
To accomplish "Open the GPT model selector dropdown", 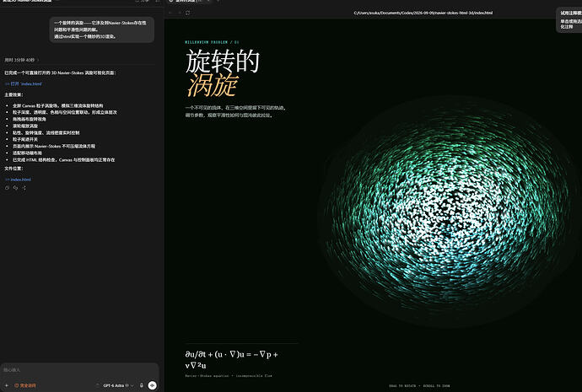I will [x=118, y=386].
